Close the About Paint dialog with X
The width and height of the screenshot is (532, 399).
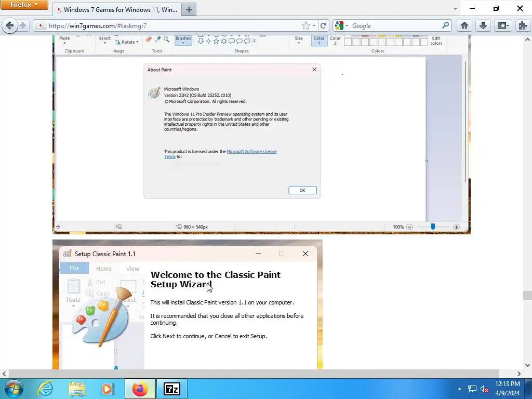[314, 70]
